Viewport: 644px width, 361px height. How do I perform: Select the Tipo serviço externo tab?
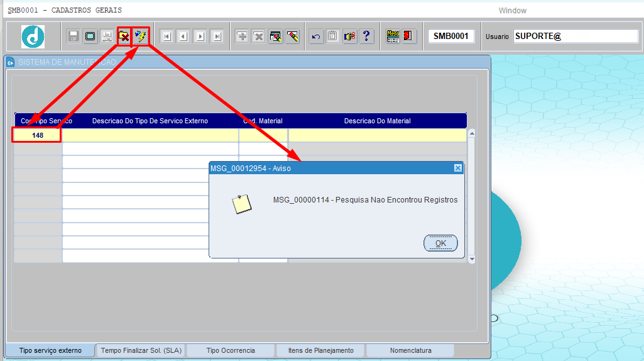point(50,351)
